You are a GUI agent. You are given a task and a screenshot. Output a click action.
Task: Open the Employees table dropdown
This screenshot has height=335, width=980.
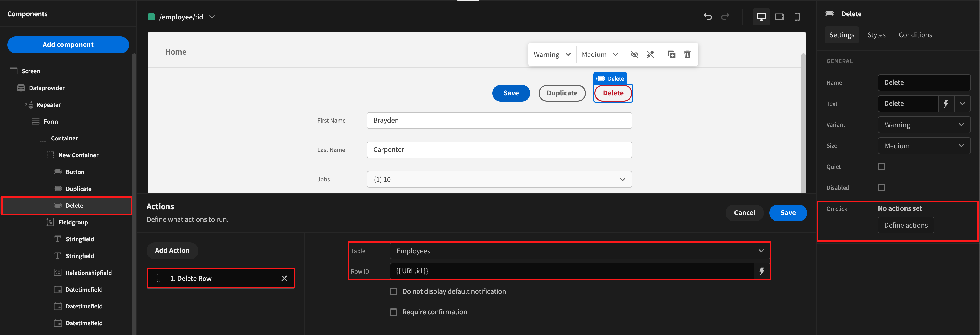(579, 251)
